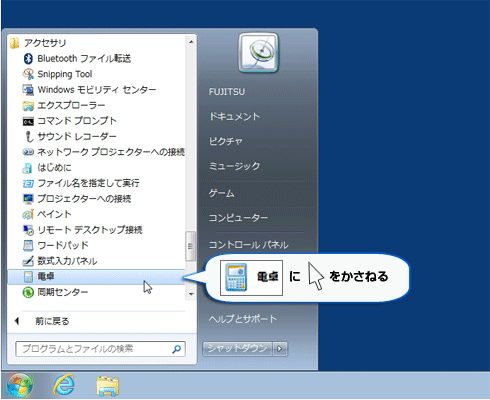Open FUJITSU user folder link
490x400 pixels.
pos(227,92)
